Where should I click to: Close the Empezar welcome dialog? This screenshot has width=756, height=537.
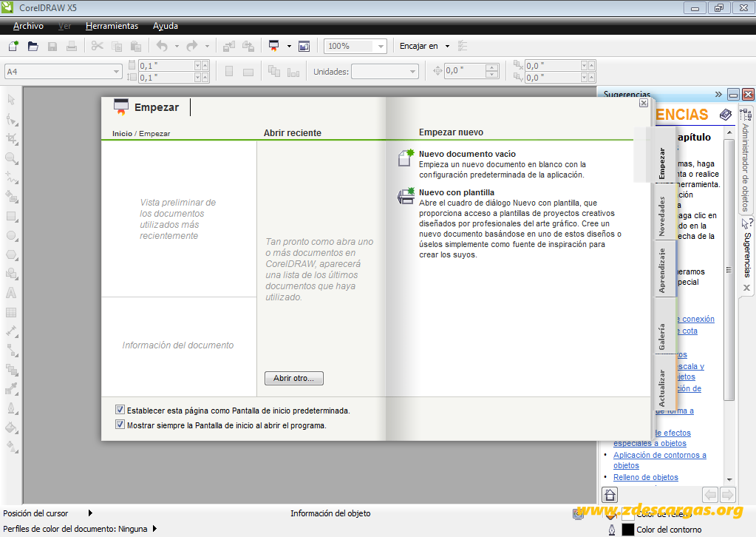[643, 103]
